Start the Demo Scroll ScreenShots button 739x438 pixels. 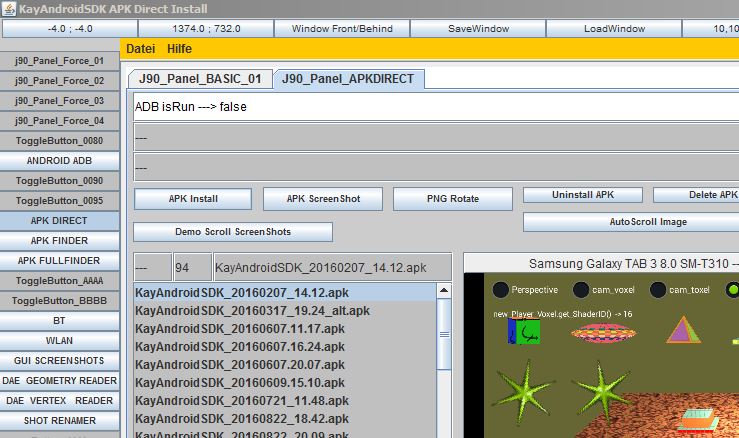[233, 232]
